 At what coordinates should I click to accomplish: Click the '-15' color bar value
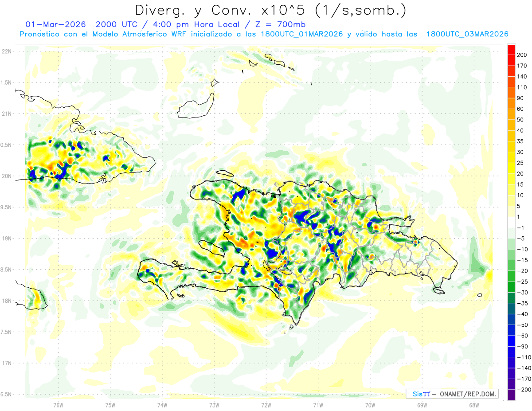coord(522,260)
